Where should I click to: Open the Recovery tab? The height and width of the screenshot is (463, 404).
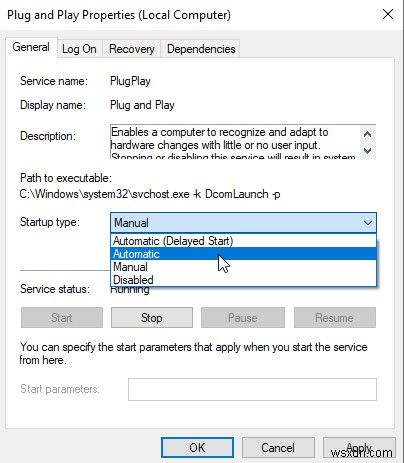click(x=132, y=49)
